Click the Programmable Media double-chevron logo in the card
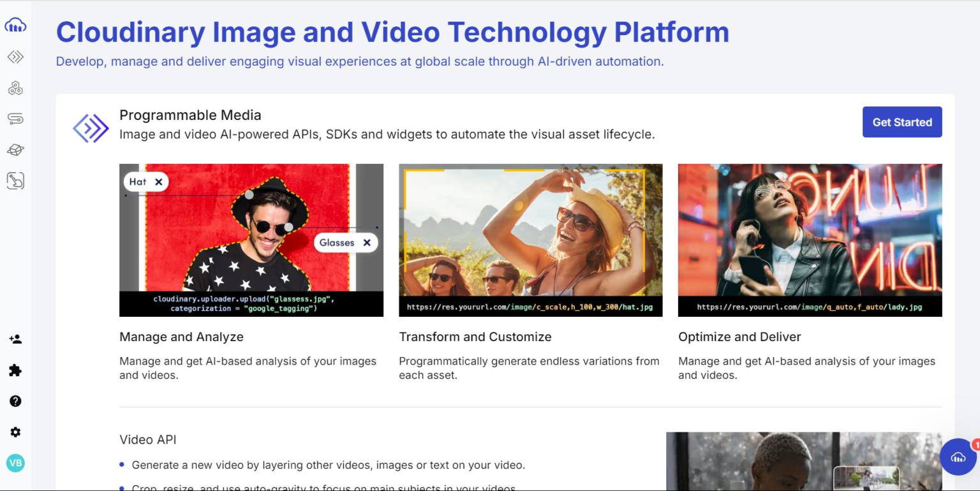Screen dimensions: 980x491 tap(91, 128)
